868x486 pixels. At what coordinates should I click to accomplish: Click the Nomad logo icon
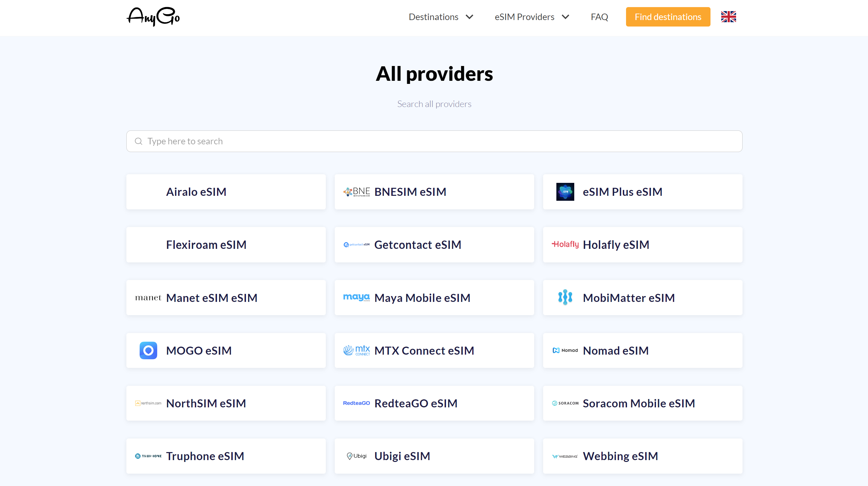[x=565, y=351]
